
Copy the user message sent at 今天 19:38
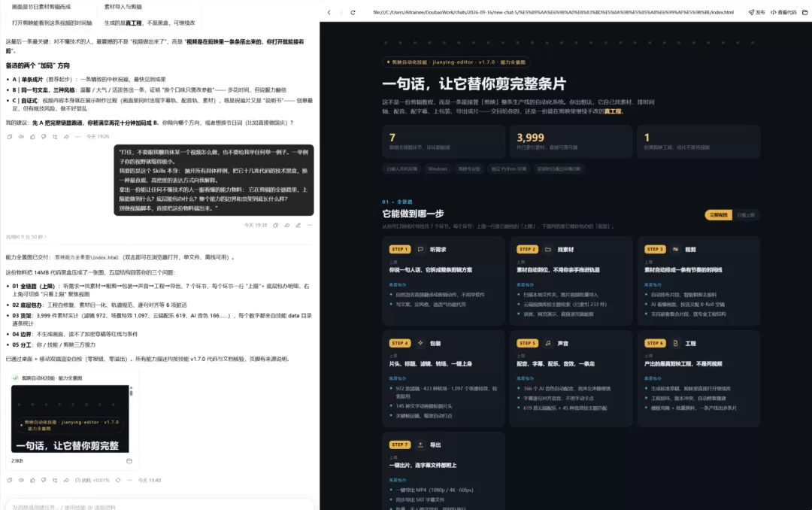pos(275,226)
